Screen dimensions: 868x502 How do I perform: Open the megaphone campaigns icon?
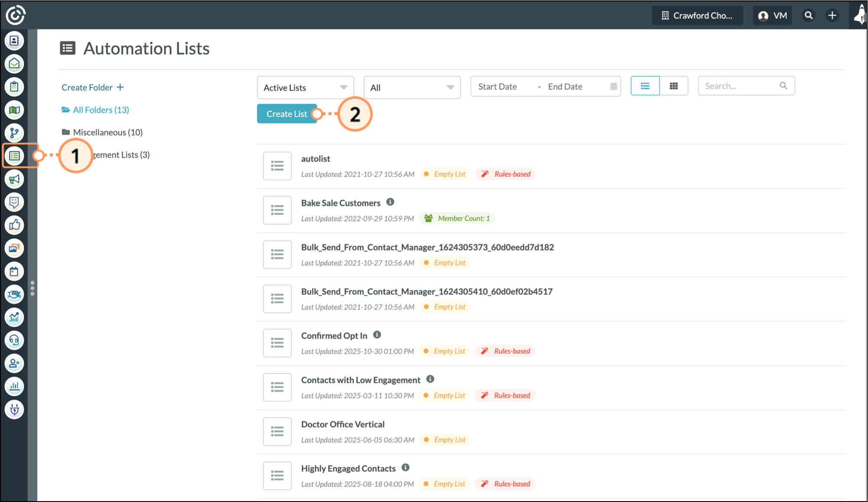pos(14,179)
